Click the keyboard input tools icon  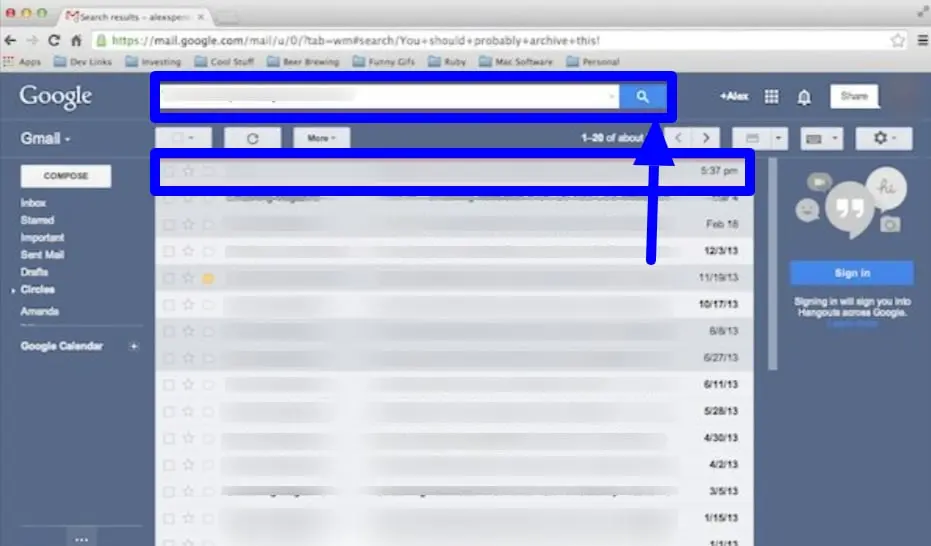coord(813,138)
